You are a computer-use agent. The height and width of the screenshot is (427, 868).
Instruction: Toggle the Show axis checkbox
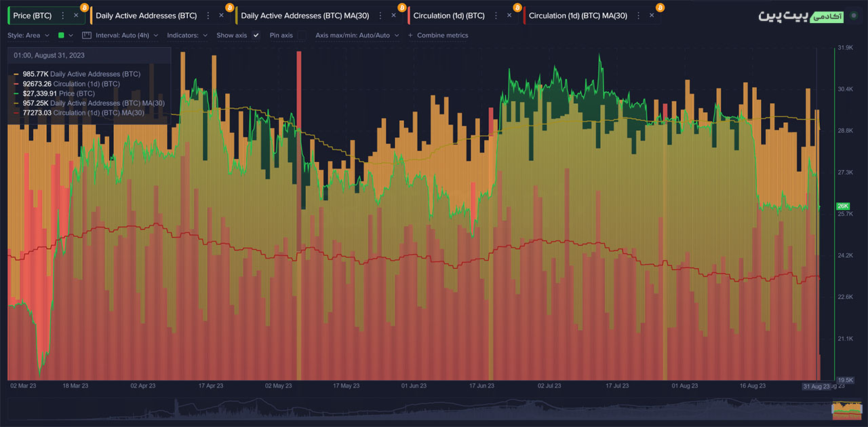(x=256, y=35)
